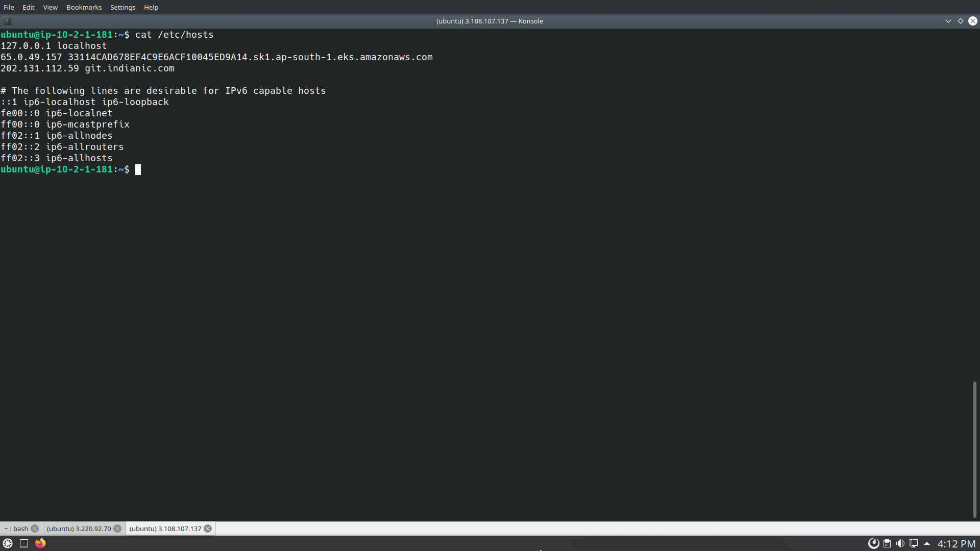
Task: Click the small Konsole session icon below File menu
Action: pos(7,21)
